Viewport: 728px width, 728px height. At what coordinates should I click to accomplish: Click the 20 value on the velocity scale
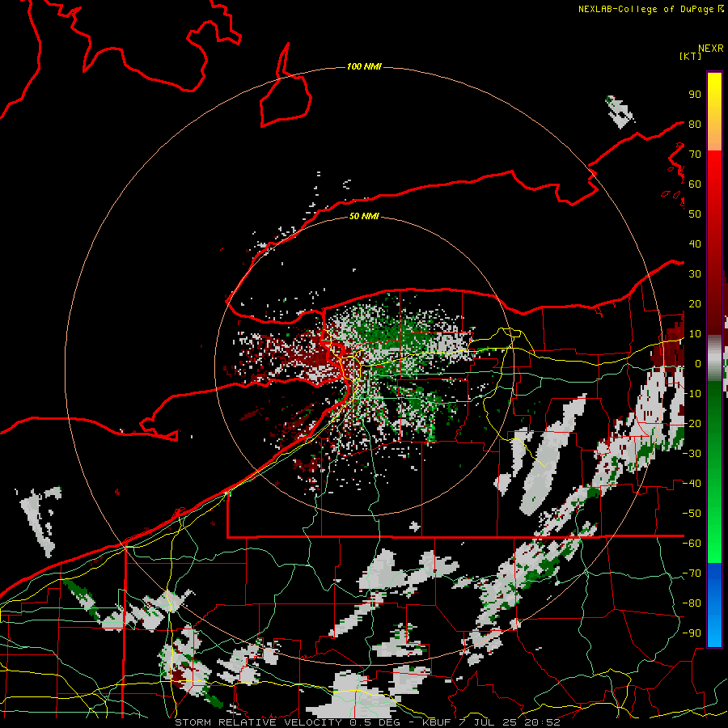click(695, 303)
